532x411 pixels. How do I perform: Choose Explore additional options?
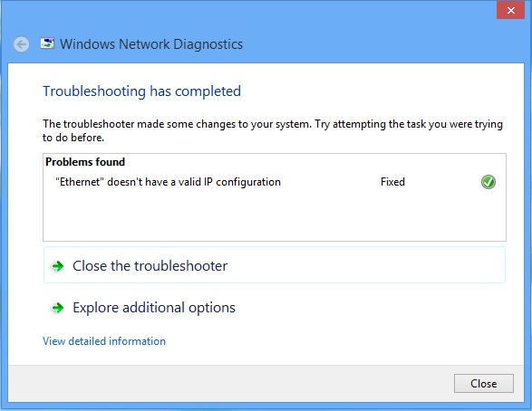click(275, 307)
